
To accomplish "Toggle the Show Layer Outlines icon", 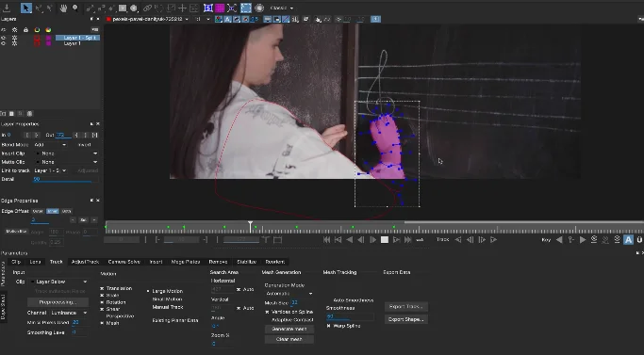I will click(x=277, y=19).
